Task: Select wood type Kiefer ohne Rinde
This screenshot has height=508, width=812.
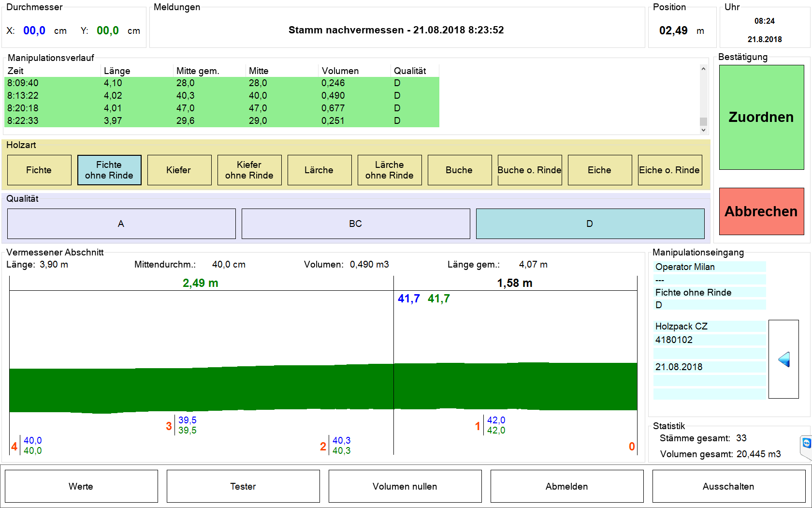Action: [249, 170]
